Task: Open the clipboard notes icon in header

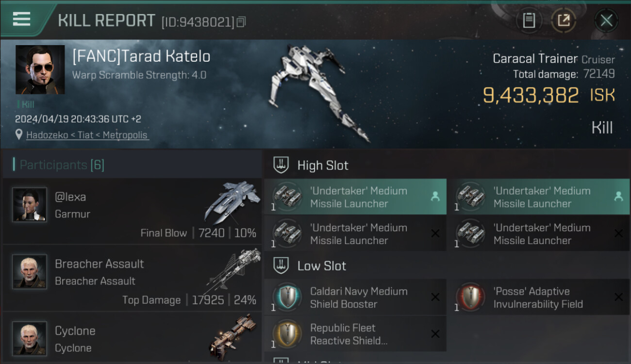Action: click(x=529, y=20)
